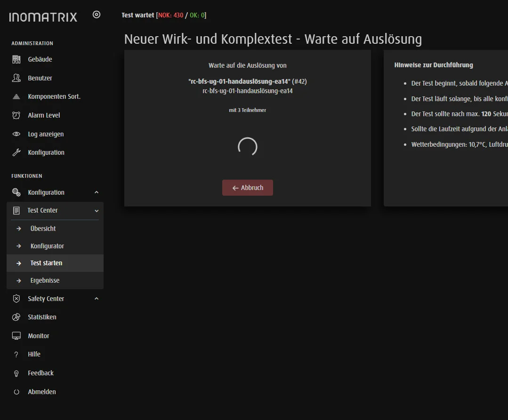Click the Alarm Level clock icon
508x420 pixels.
pos(16,115)
